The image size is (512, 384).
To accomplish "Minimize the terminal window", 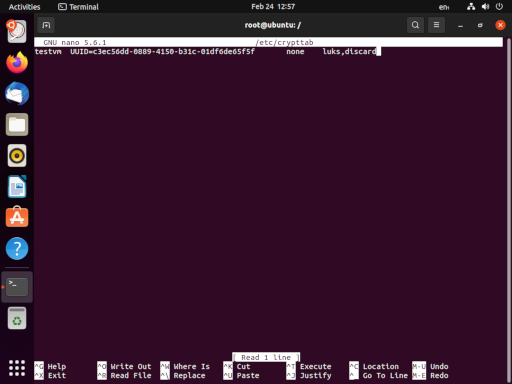I will pos(460,25).
